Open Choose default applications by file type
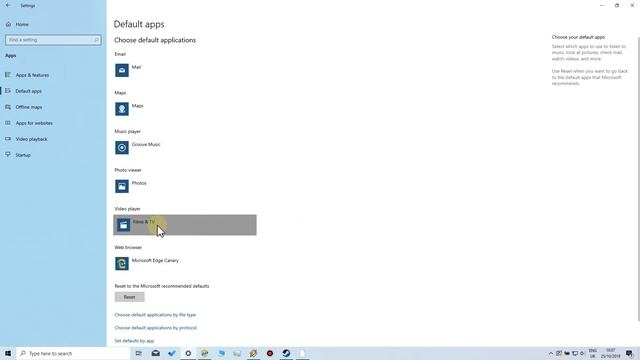Image resolution: width=640 pixels, height=360 pixels. click(155, 315)
